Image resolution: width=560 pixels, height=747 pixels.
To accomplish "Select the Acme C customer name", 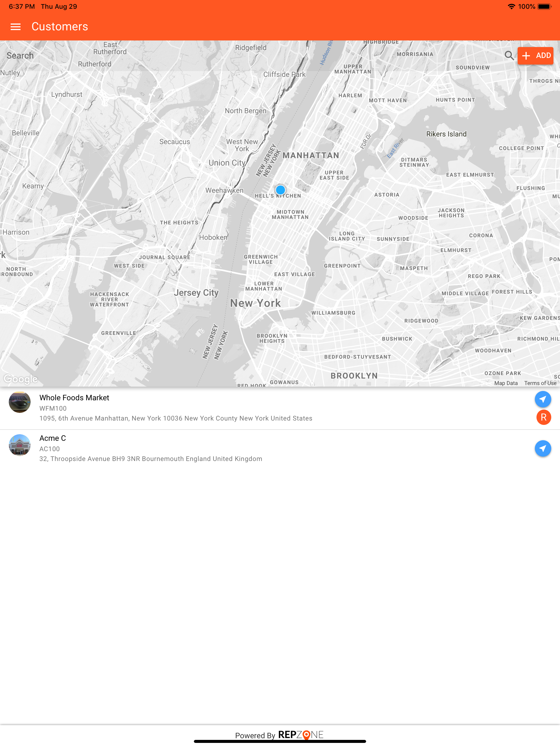I will point(53,438).
